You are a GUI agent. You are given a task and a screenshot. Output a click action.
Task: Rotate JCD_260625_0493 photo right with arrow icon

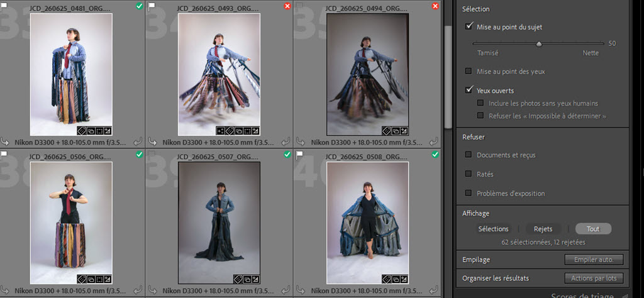[x=286, y=142]
